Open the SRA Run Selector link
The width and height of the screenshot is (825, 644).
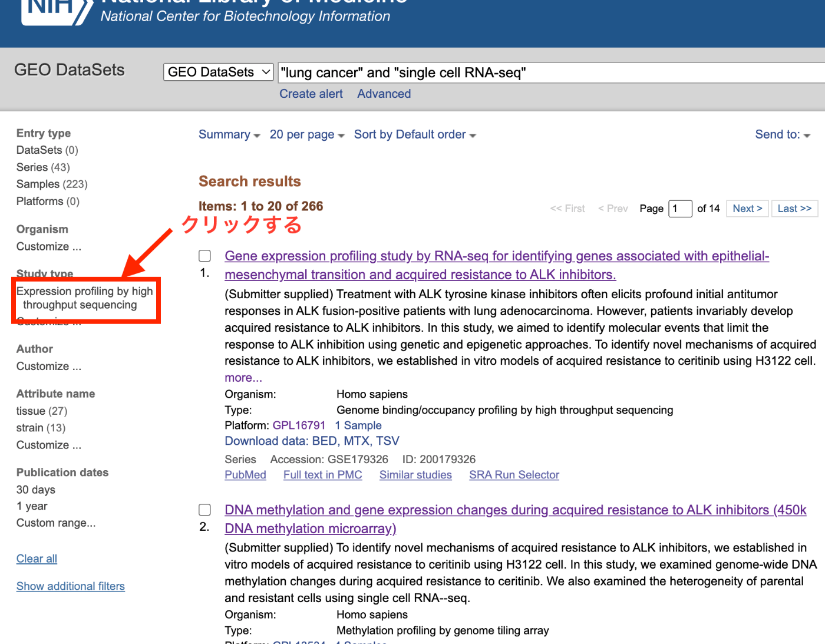[x=514, y=475]
